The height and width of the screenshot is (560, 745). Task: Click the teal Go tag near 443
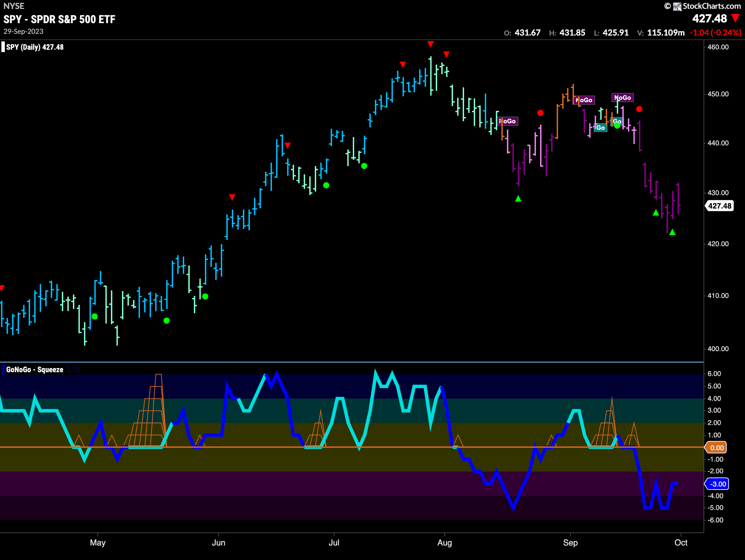point(601,128)
